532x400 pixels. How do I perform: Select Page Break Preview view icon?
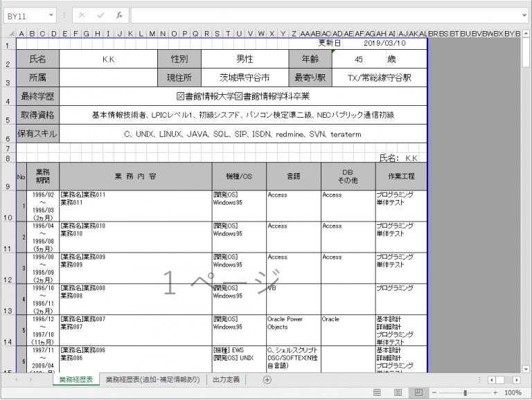point(418,392)
